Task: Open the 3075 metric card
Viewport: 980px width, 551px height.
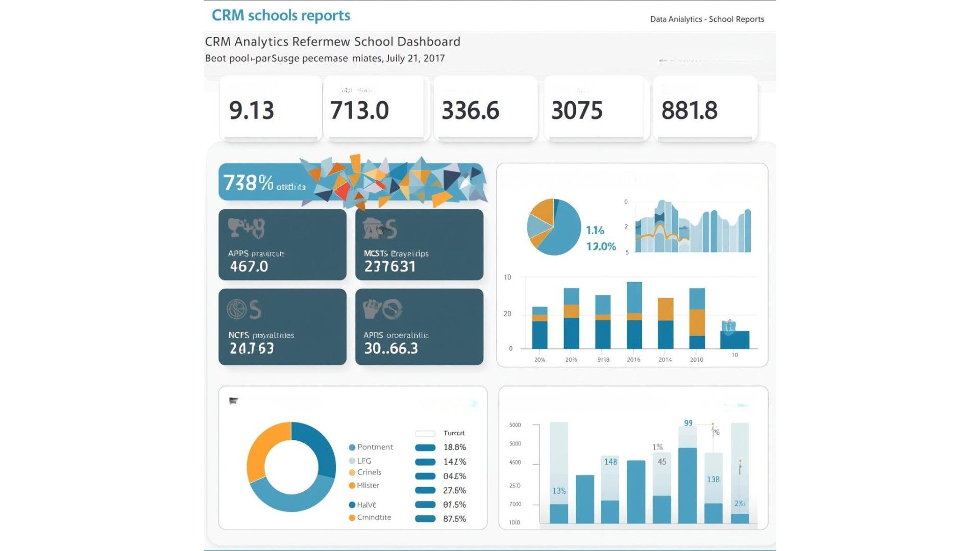Action: 595,109
